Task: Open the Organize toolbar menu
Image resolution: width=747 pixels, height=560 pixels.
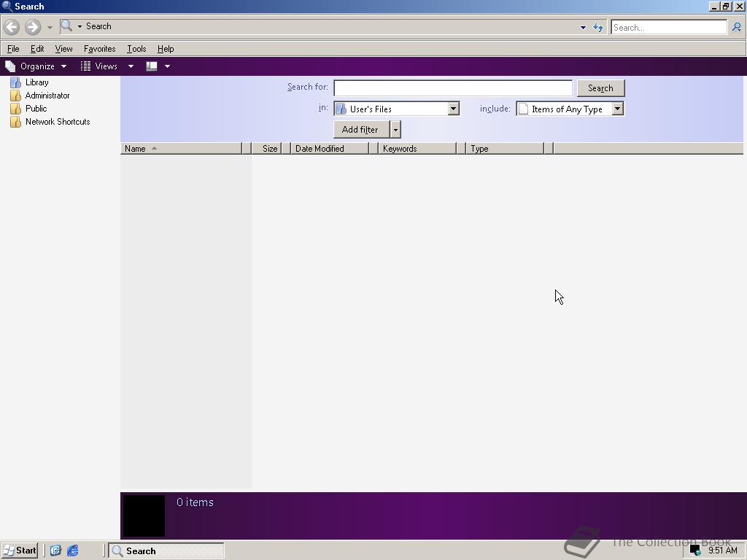Action: tap(36, 66)
